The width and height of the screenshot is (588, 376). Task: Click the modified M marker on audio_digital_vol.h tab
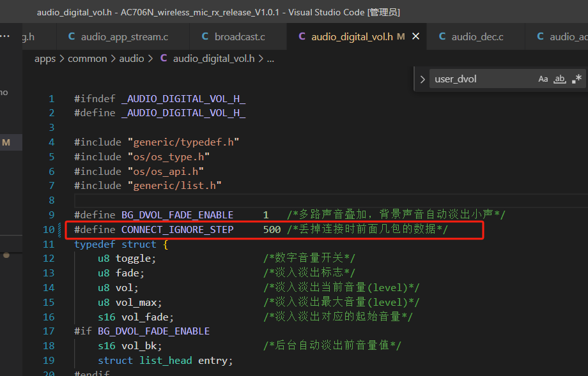coord(401,36)
